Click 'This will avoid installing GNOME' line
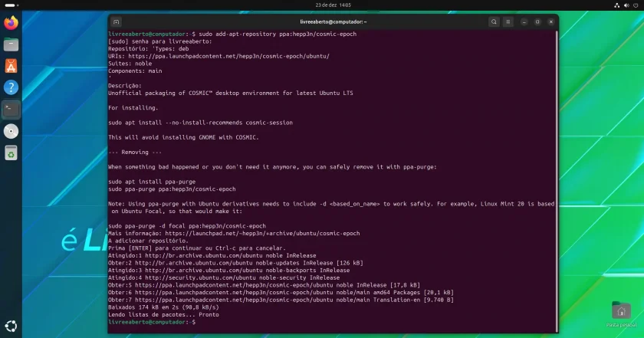Image resolution: width=644 pixels, height=338 pixels. click(x=183, y=137)
